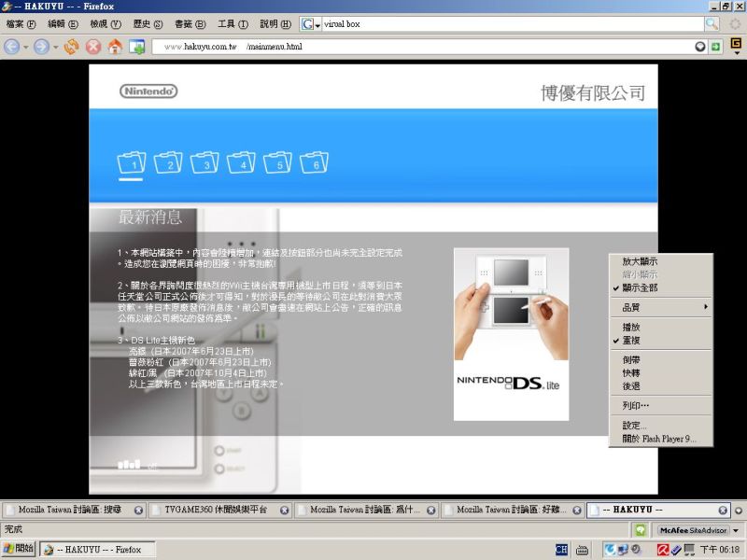The height and width of the screenshot is (560, 747).
Task: Open the Home page icon
Action: point(115,47)
